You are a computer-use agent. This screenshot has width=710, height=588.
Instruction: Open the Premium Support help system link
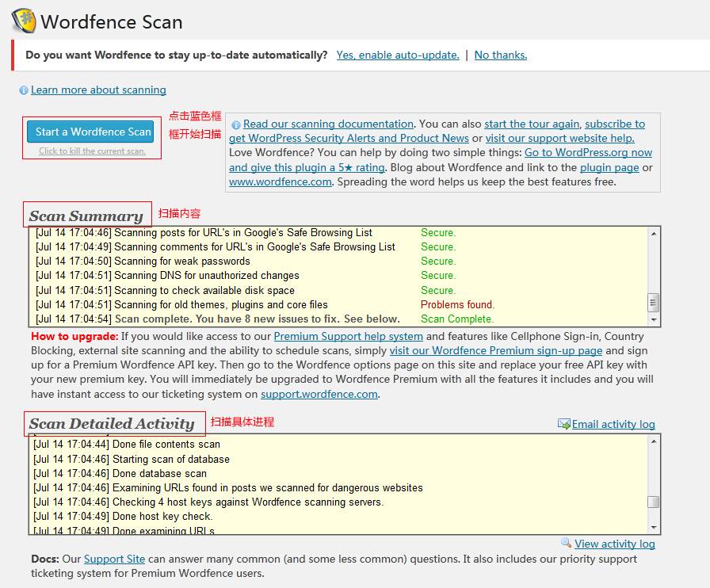[348, 336]
